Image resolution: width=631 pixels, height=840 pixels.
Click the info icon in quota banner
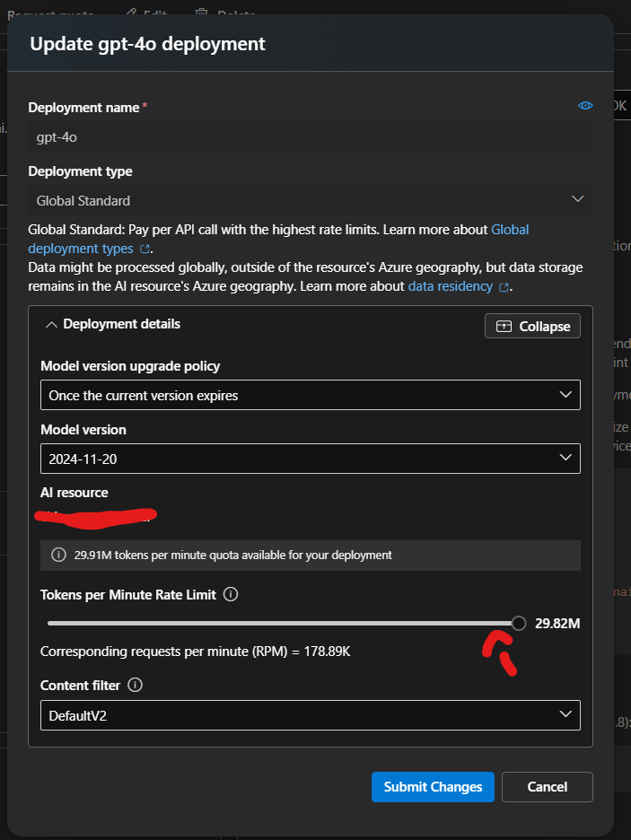tap(58, 555)
